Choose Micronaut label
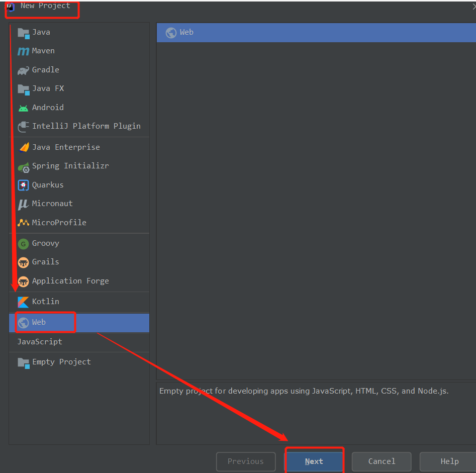The height and width of the screenshot is (473, 476). tap(52, 204)
